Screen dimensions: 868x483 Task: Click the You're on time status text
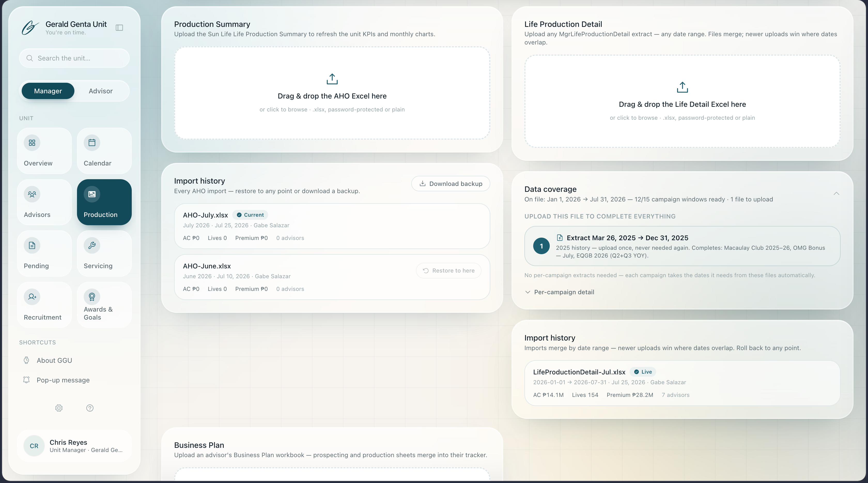click(x=65, y=33)
